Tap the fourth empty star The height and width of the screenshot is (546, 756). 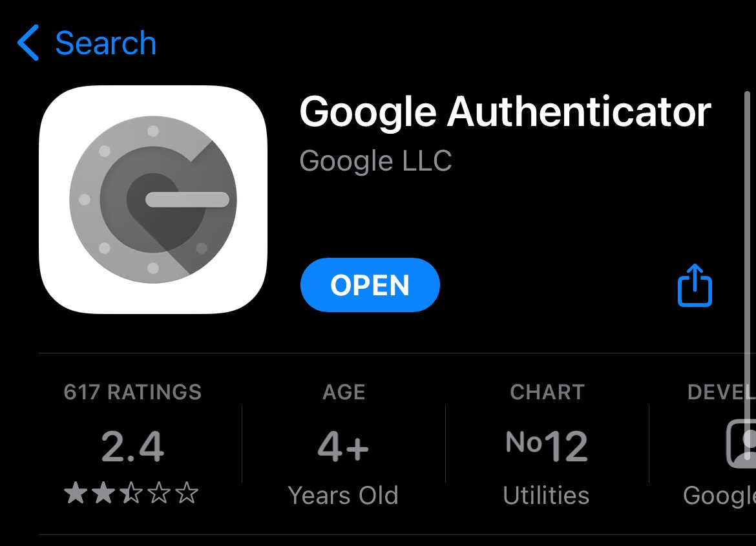[160, 494]
